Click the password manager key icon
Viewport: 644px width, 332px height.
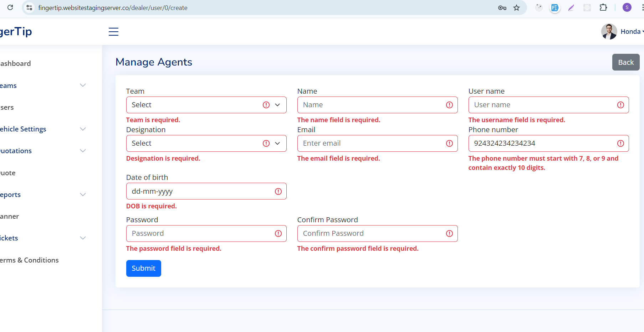click(502, 8)
